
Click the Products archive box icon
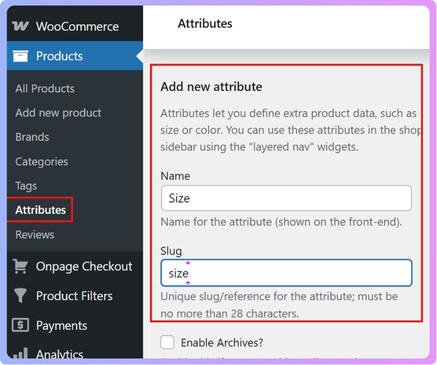(x=20, y=56)
